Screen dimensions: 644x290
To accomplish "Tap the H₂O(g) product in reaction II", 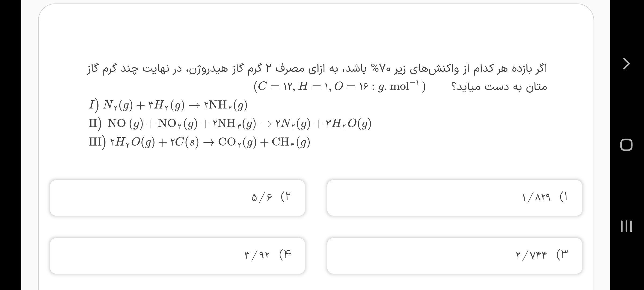I will (348, 124).
